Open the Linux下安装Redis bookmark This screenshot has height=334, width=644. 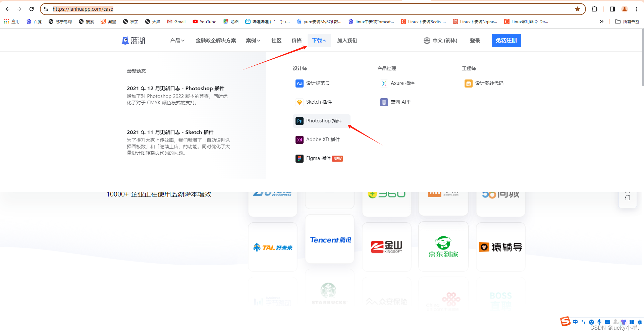pyautogui.click(x=423, y=21)
